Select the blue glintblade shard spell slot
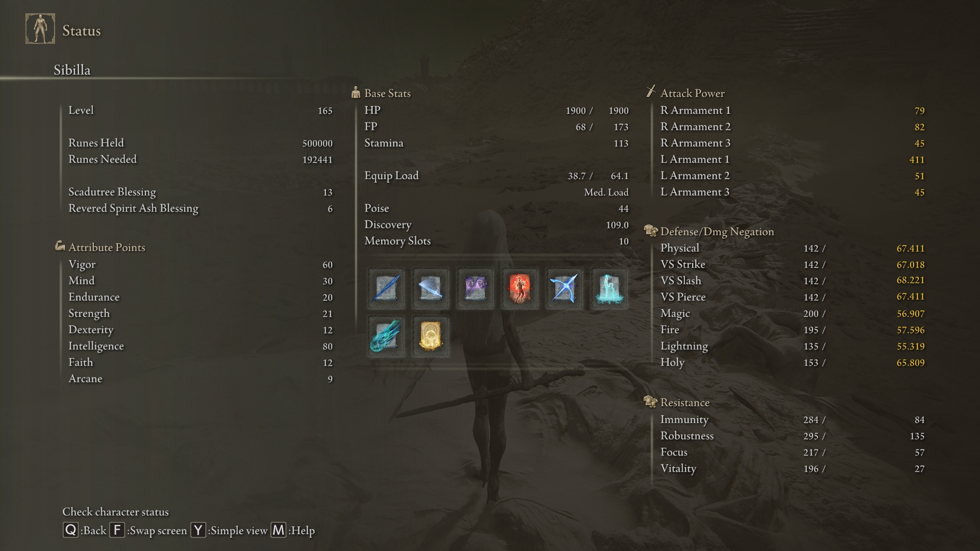This screenshot has height=551, width=980. [x=386, y=289]
